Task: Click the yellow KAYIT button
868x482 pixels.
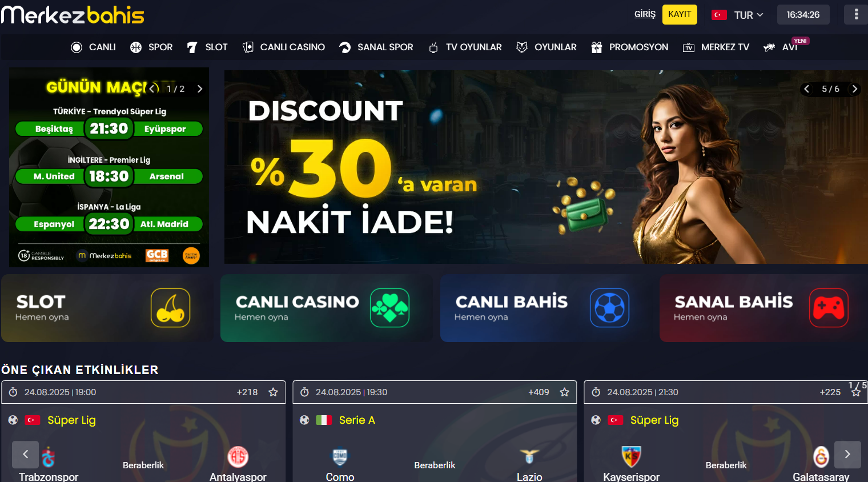Action: click(680, 14)
